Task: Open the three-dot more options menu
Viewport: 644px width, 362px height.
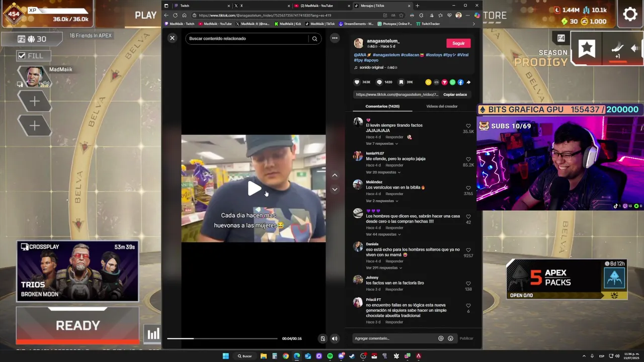Action: click(335, 38)
